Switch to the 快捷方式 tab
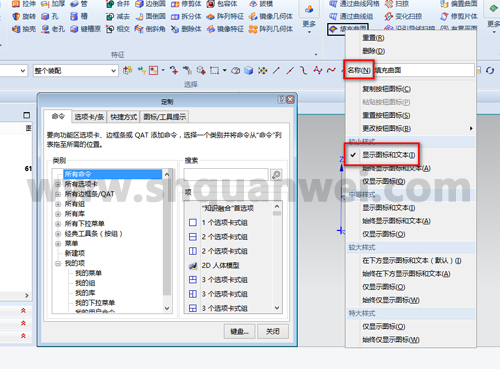This screenshot has height=369, width=500. (x=123, y=117)
